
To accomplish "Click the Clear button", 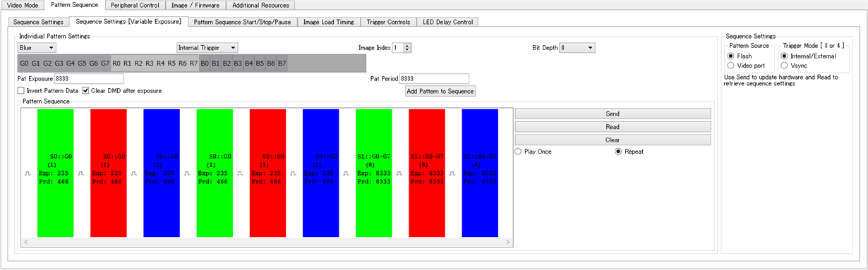I will [x=613, y=140].
